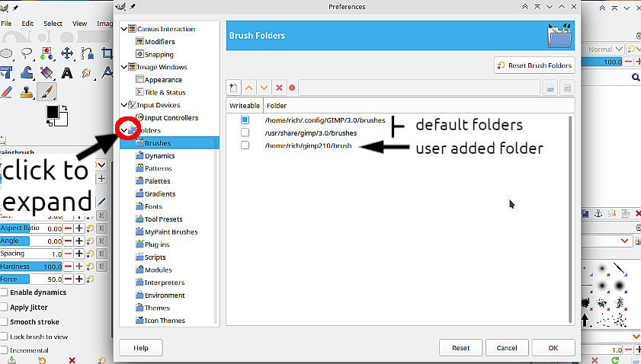Viewport: 641px width, 364px height.
Task: Open the Select menu
Action: click(x=53, y=24)
